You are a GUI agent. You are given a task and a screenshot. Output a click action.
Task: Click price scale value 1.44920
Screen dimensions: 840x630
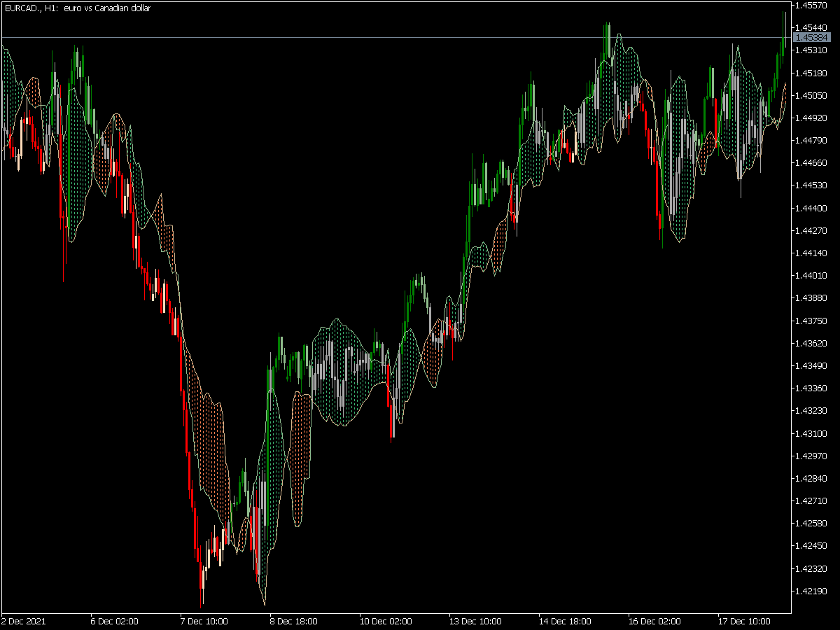pos(811,118)
